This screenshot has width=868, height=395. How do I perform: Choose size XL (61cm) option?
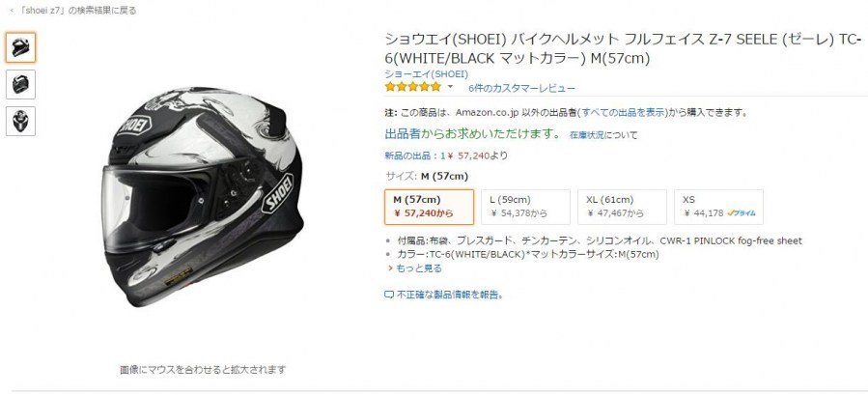622,207
